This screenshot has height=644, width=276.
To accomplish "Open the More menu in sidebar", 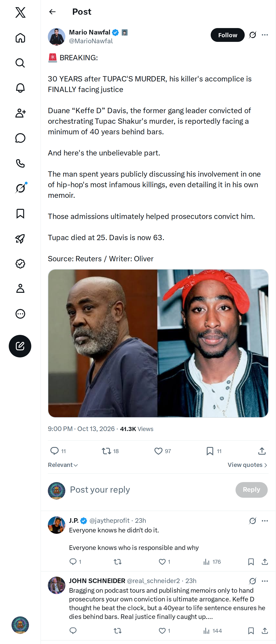I will pyautogui.click(x=20, y=314).
